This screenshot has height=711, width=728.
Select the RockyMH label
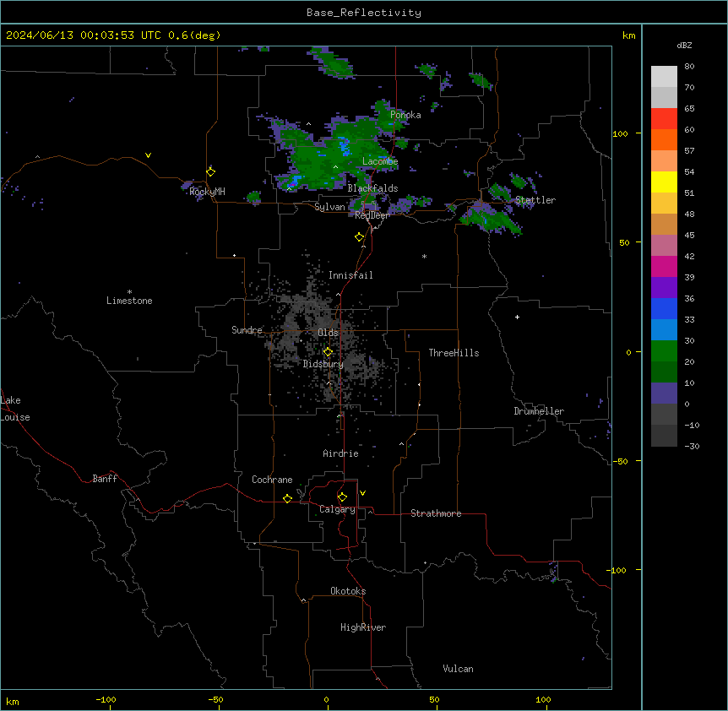(x=207, y=192)
